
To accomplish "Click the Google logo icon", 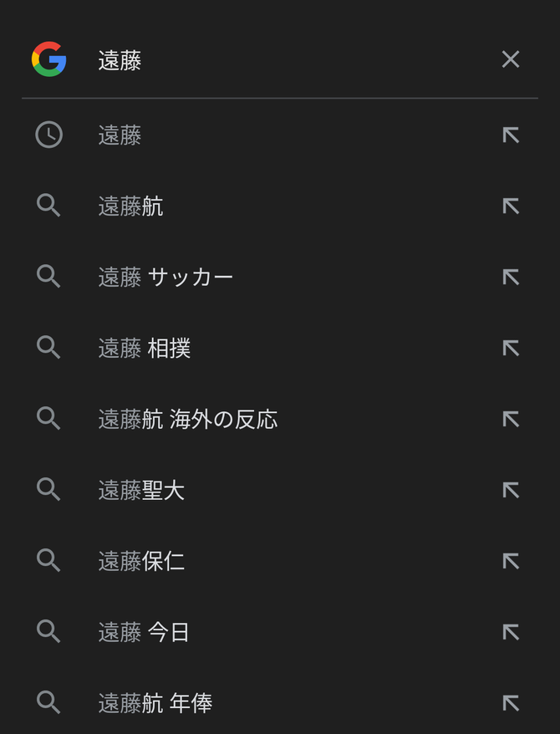I will [x=48, y=59].
